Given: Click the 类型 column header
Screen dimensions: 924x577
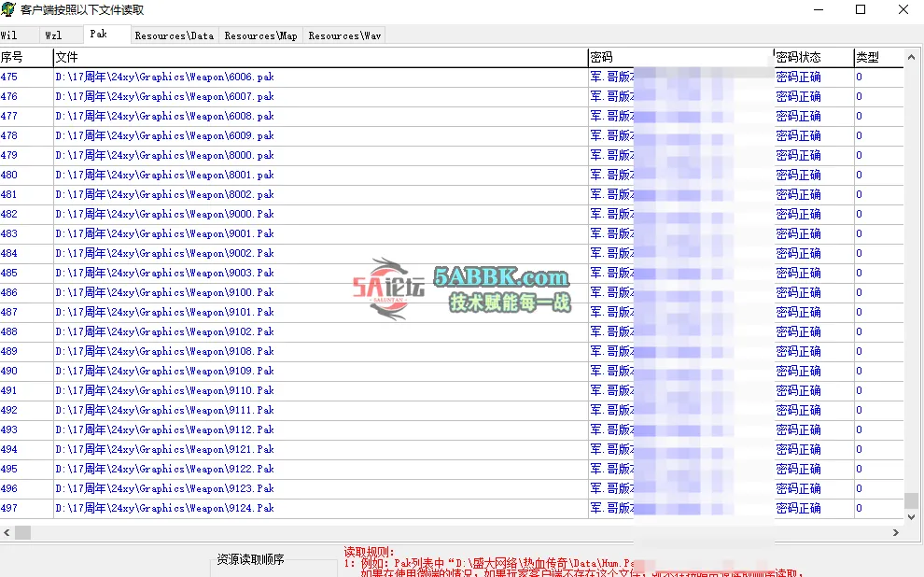Looking at the screenshot, I should (x=878, y=57).
